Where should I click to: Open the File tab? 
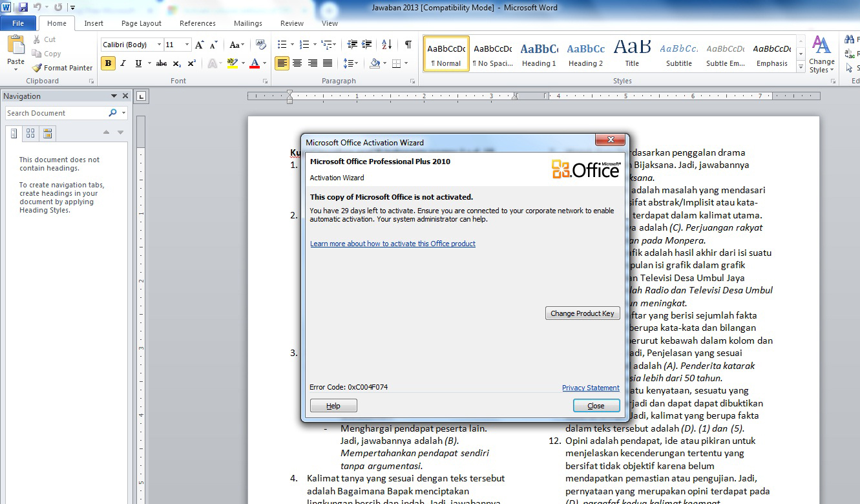tap(18, 23)
